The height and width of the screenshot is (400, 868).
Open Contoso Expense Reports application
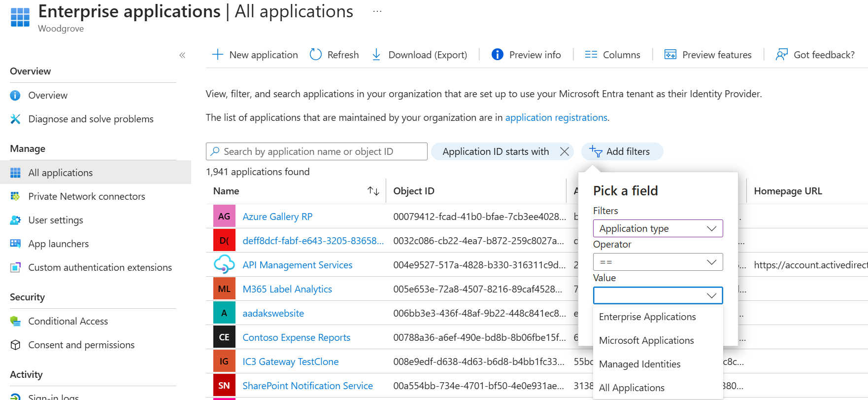point(296,337)
